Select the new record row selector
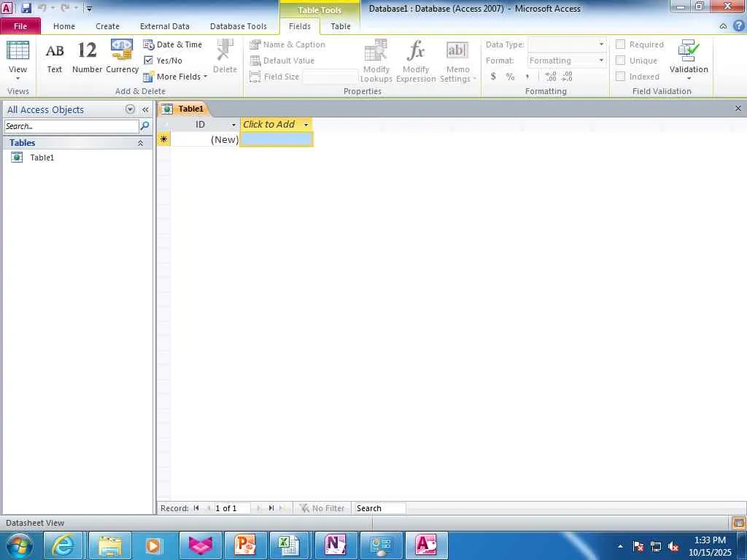Viewport: 747px width, 560px height. pyautogui.click(x=163, y=139)
